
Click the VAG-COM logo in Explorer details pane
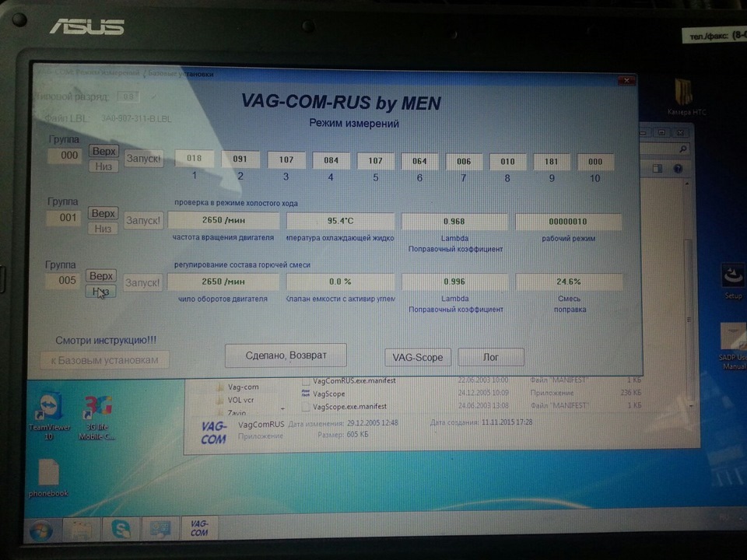click(x=213, y=433)
